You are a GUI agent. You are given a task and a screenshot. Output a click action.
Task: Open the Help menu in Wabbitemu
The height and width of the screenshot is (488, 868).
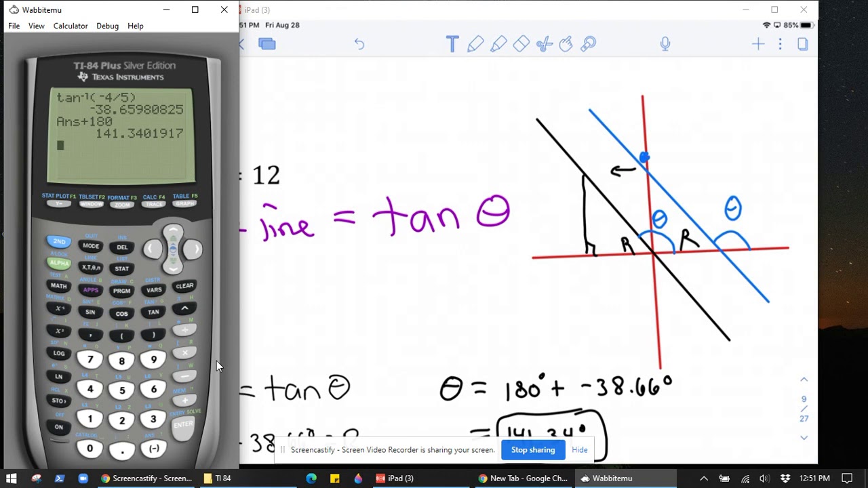pos(136,26)
